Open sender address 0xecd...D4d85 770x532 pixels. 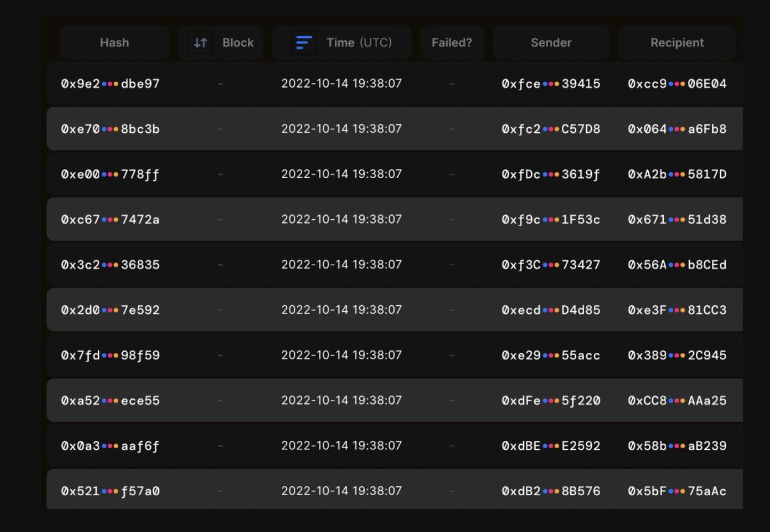pyautogui.click(x=551, y=310)
